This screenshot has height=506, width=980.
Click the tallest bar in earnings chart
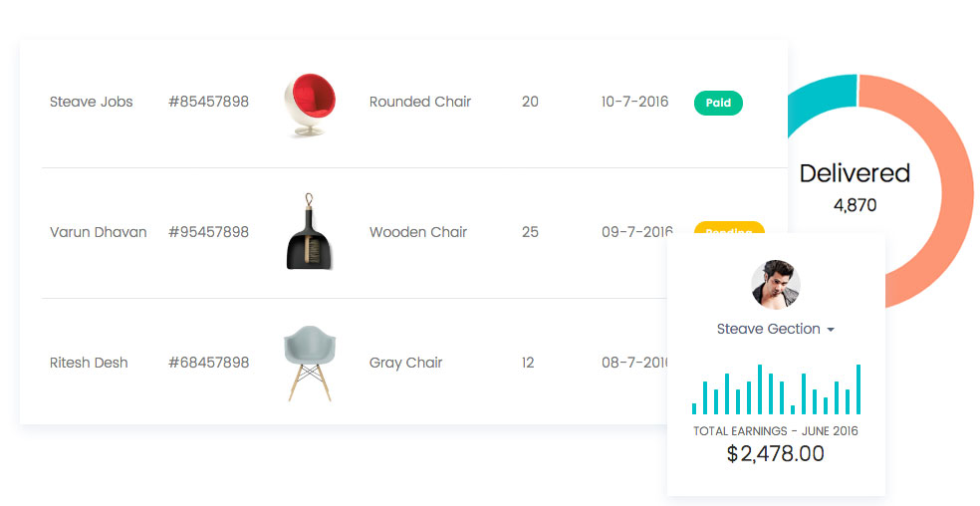(760, 389)
